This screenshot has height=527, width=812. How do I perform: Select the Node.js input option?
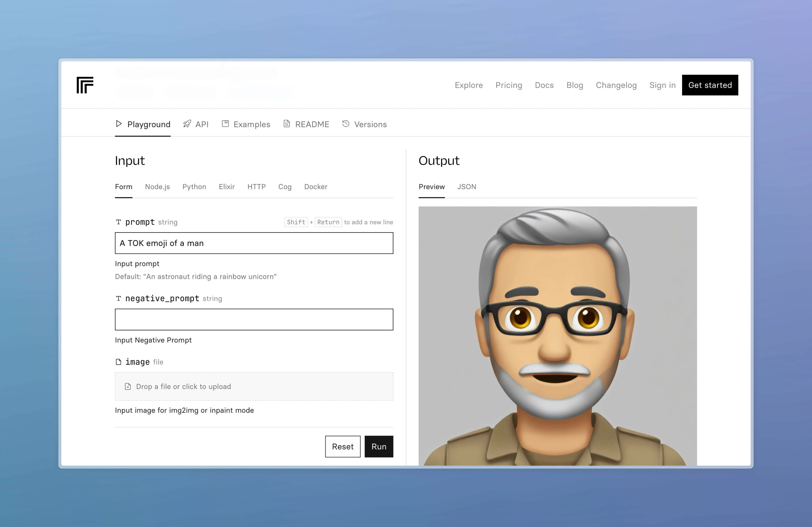click(x=157, y=186)
